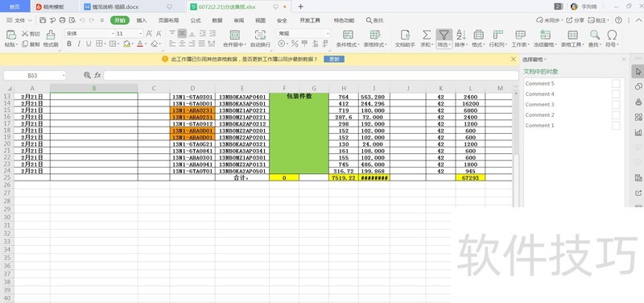
Task: Open the Conditional Formatting icon
Action: pyautogui.click(x=348, y=35)
